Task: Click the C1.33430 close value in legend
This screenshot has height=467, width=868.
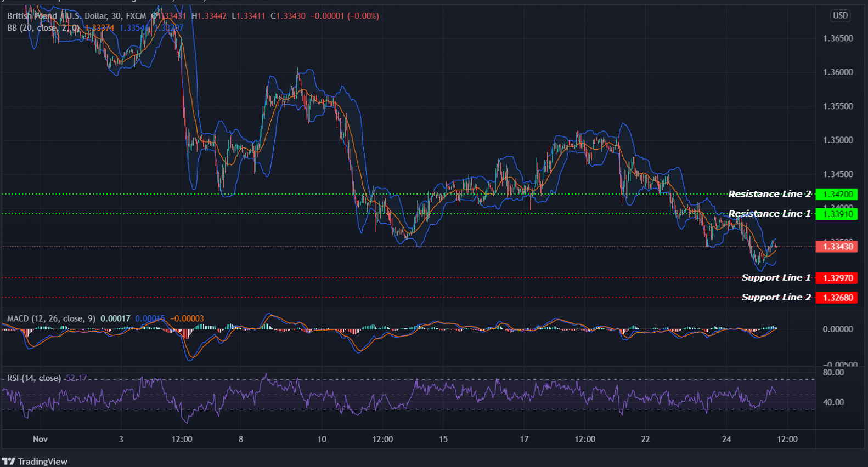Action: click(x=288, y=16)
